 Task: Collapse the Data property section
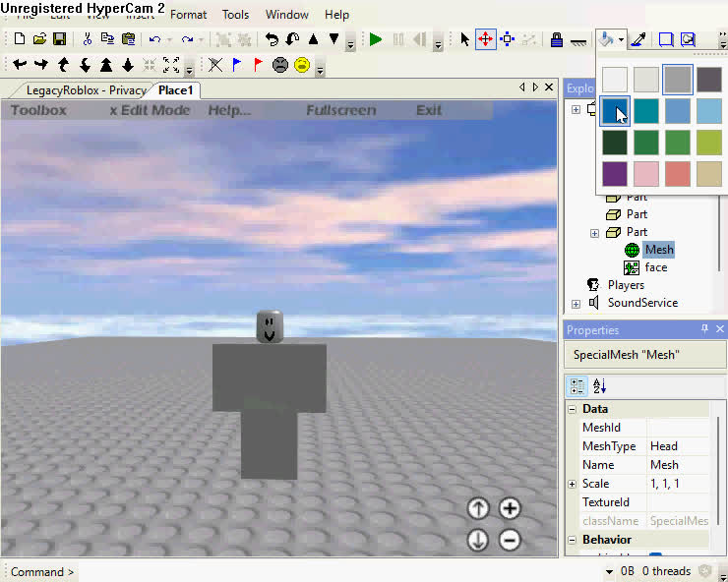[x=572, y=409]
